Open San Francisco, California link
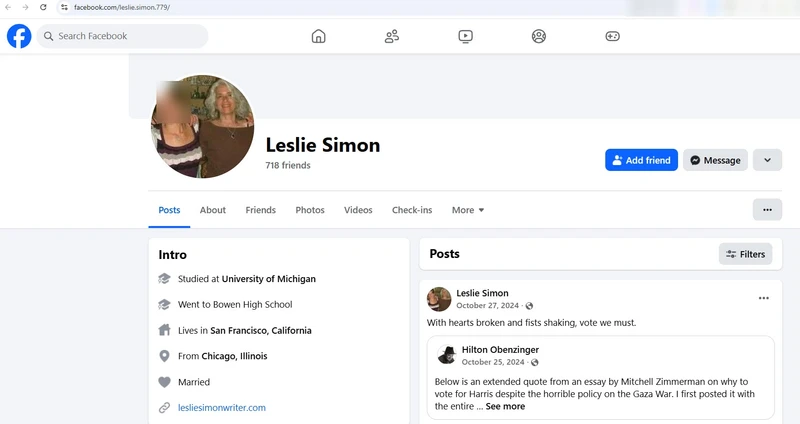This screenshot has height=424, width=800. (x=261, y=331)
